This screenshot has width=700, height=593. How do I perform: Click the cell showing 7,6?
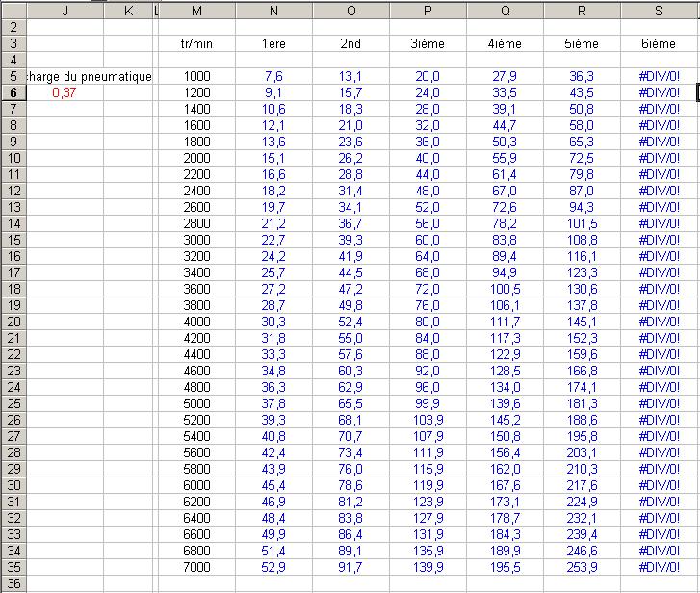273,76
